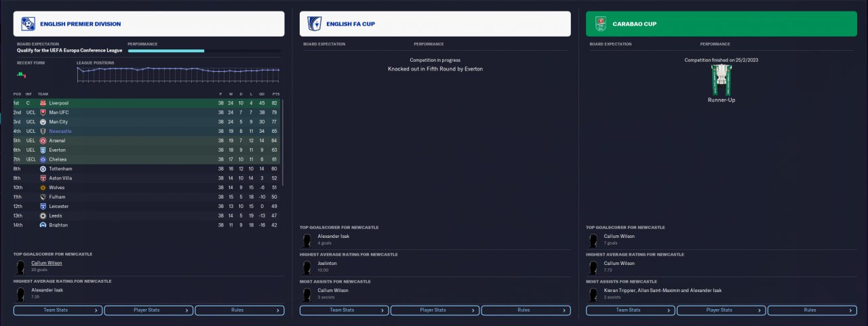Click the Chelsea club badge
The width and height of the screenshot is (868, 326).
pyautogui.click(x=43, y=159)
